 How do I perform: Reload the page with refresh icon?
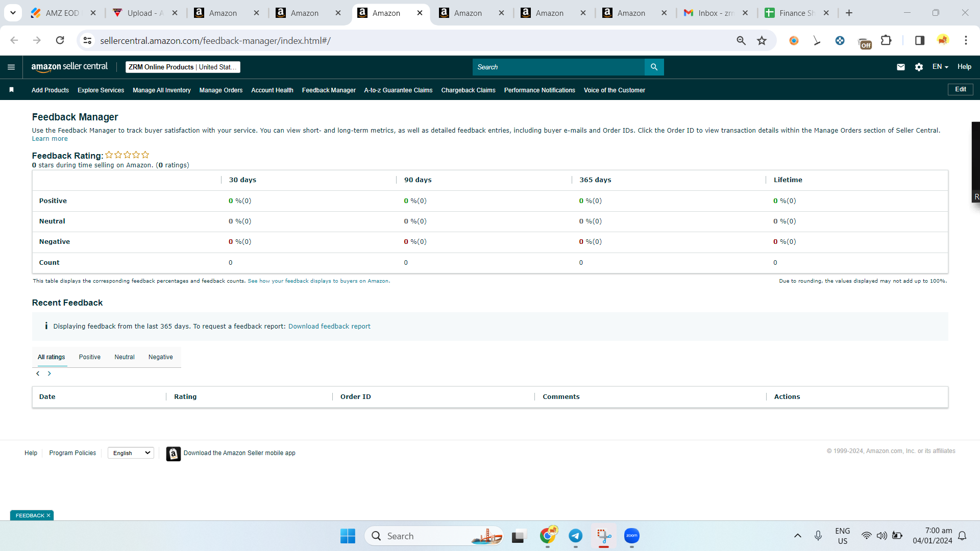click(60, 40)
